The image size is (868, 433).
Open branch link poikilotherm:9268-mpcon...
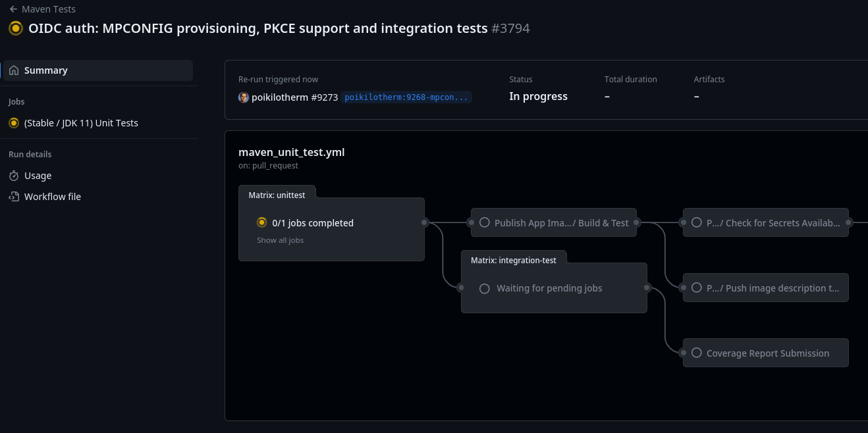[406, 97]
